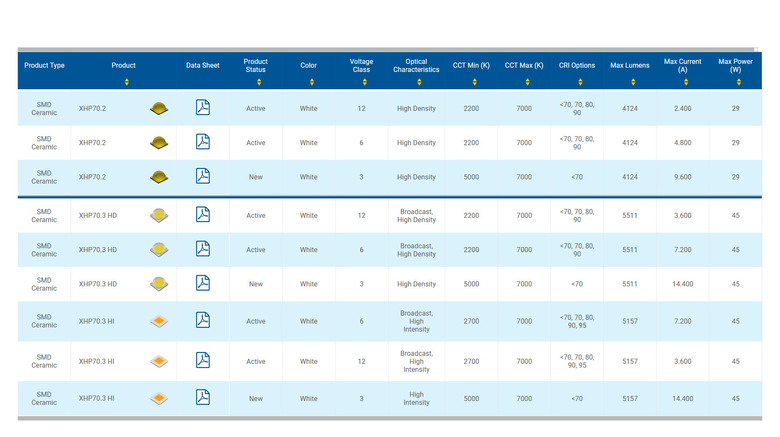
Task: Sort by CRI Options using its arrows
Action: pyautogui.click(x=580, y=82)
